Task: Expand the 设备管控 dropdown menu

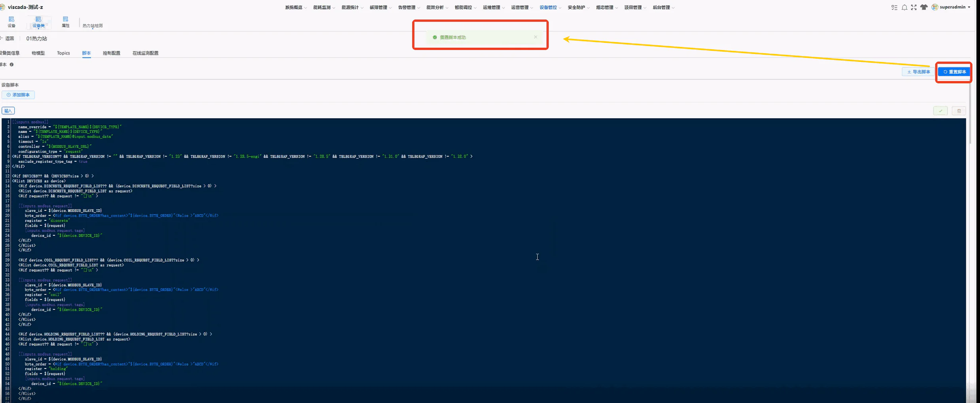Action: coord(550,7)
